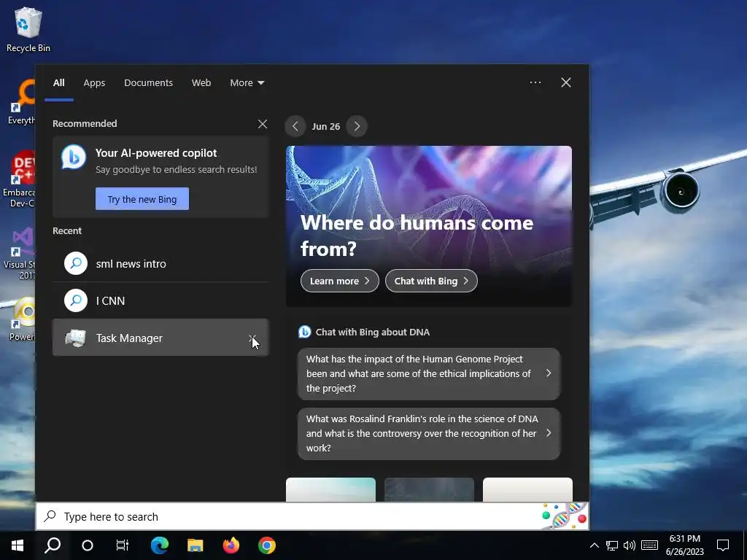Click the Task Manager app icon
The height and width of the screenshot is (560, 747).
tap(75, 338)
